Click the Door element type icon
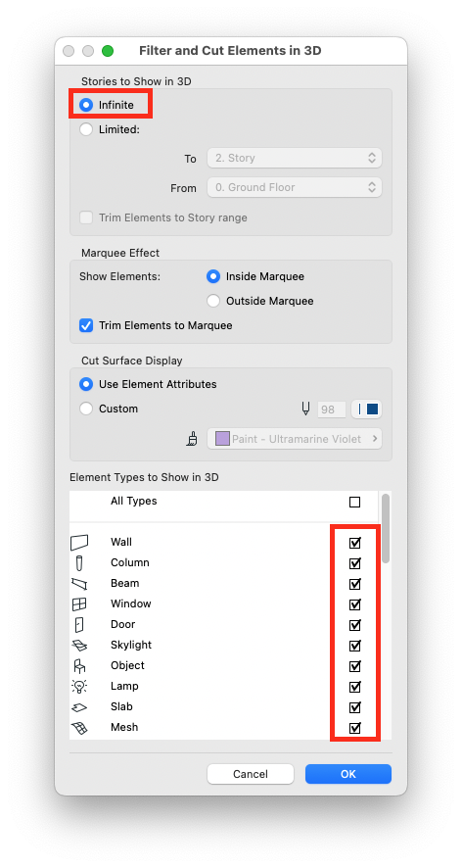462x868 pixels. [79, 624]
